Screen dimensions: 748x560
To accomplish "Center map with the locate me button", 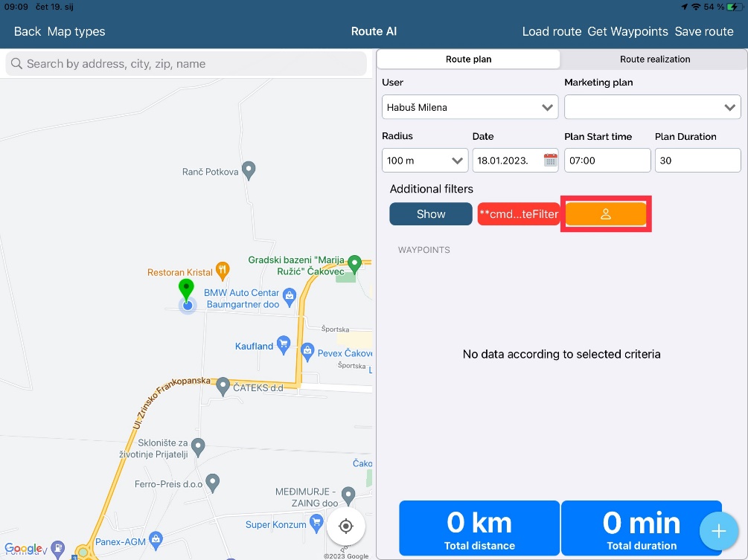I will click(x=345, y=527).
